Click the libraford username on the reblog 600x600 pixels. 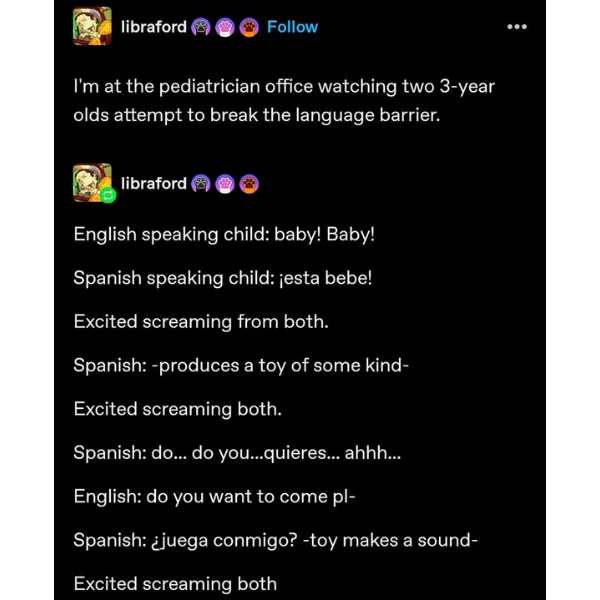click(x=154, y=183)
